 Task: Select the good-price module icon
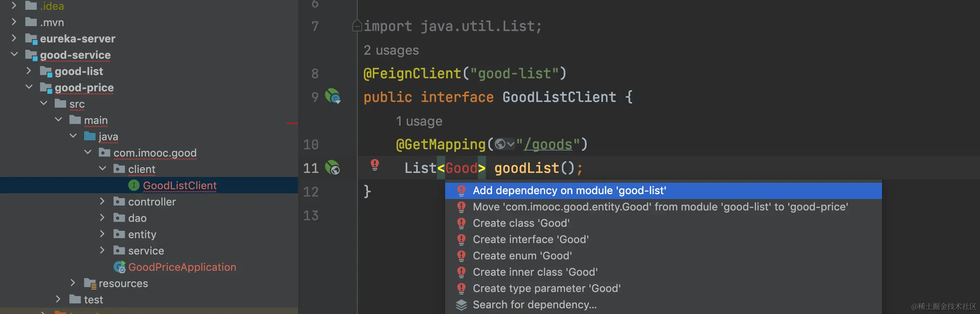coord(46,88)
